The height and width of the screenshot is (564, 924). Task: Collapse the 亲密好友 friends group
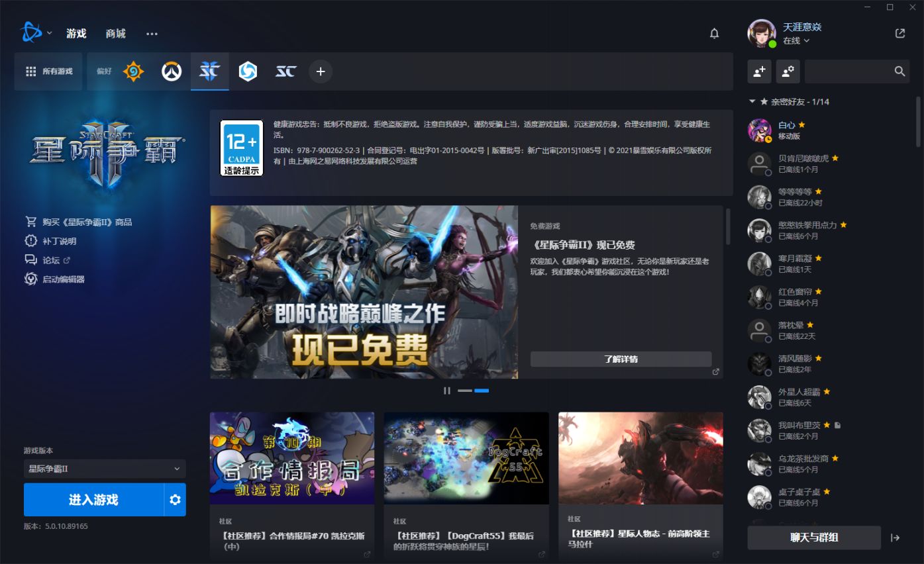[752, 102]
